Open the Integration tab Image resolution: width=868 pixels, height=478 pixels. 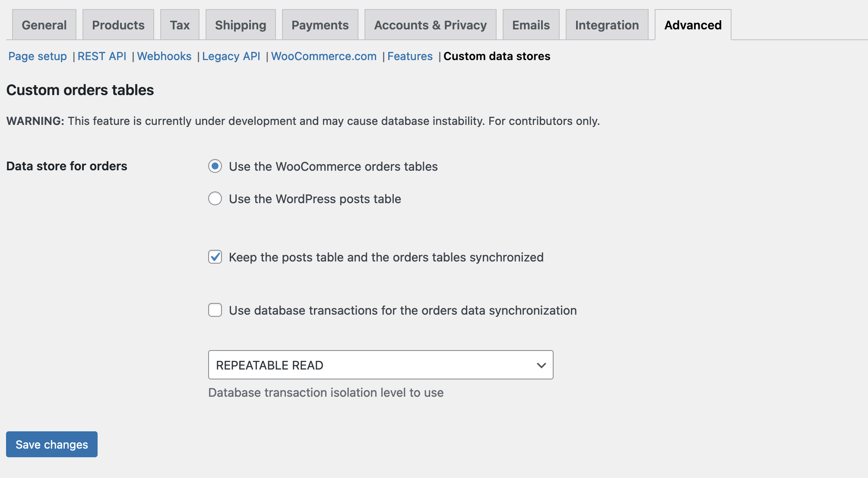tap(606, 25)
